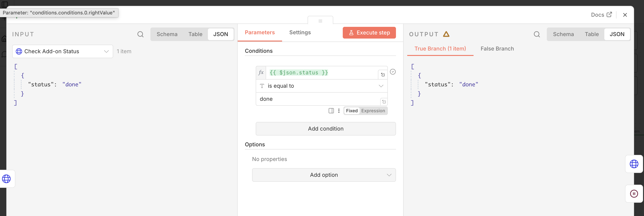Toggle sidebar icon at top-left corner

tap(5, 5)
